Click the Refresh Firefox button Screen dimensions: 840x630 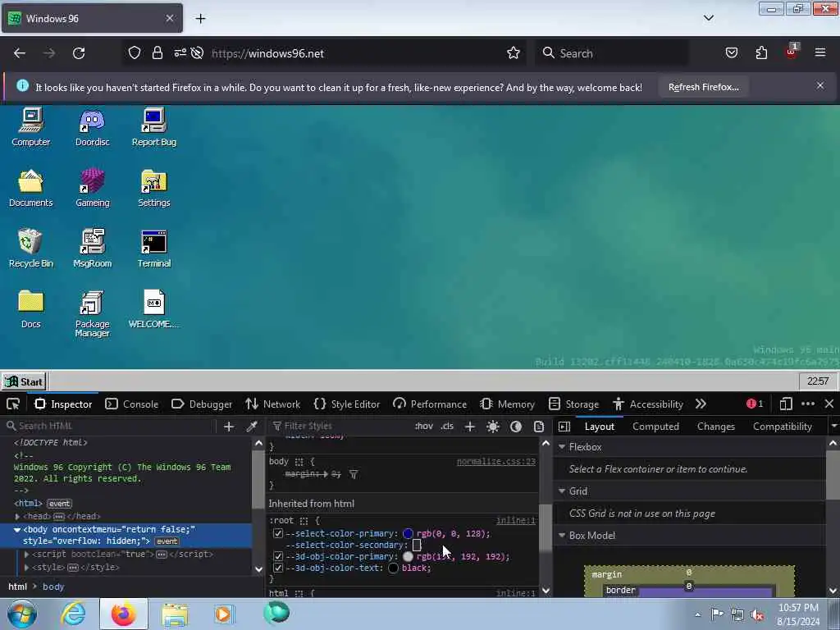(703, 87)
